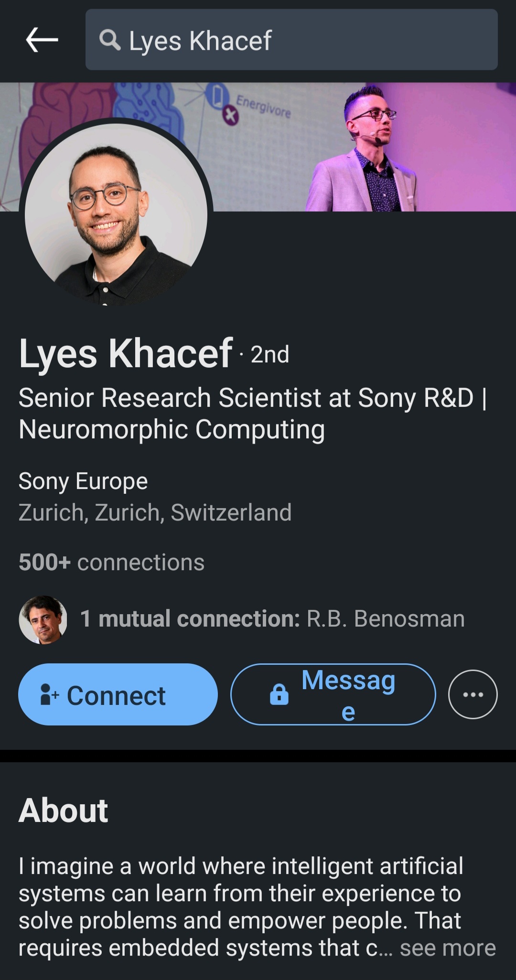
Task: Click the lock icon on Message
Action: point(279,694)
